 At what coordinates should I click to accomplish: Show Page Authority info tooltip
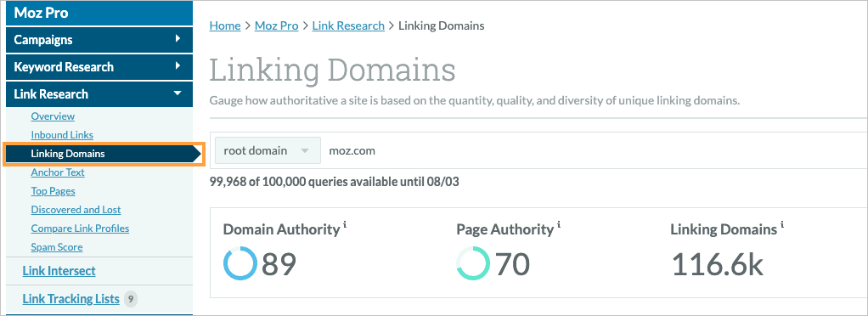[x=559, y=224]
